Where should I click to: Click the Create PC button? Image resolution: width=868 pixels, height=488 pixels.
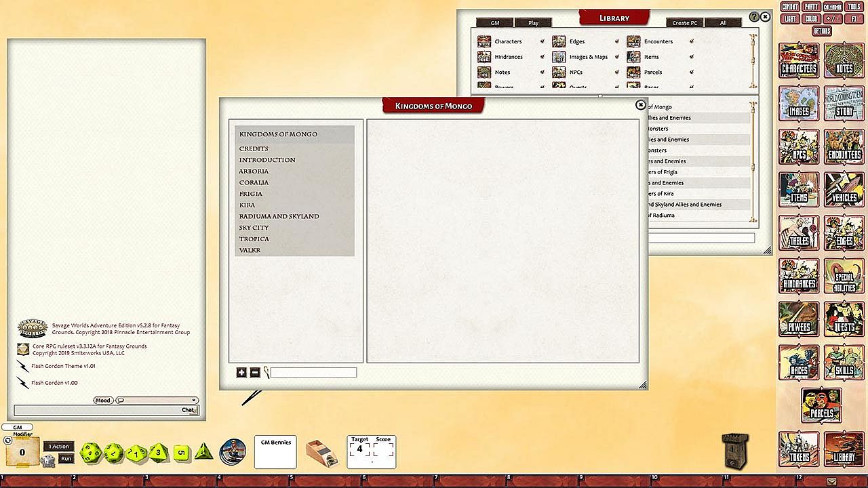point(685,23)
